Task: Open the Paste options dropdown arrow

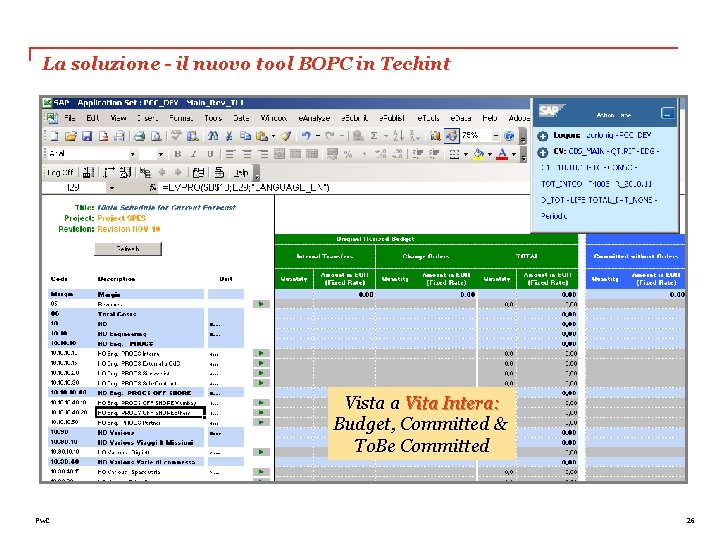Action: point(273,136)
